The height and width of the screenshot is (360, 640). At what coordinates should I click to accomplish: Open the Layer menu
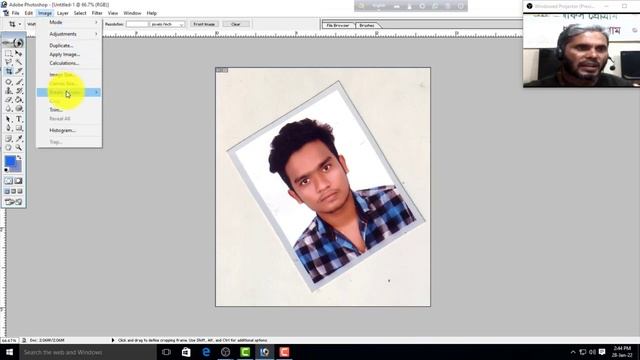tap(62, 13)
